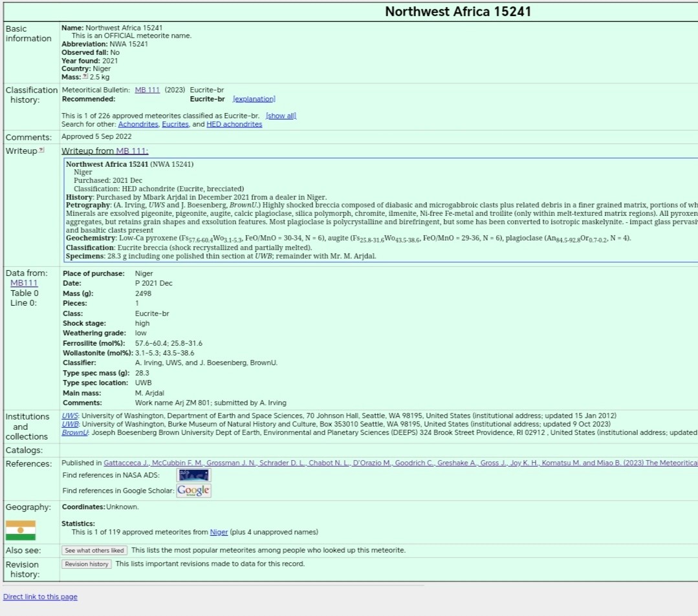The height and width of the screenshot is (616, 698).
Task: Open the UWS institution link
Action: point(70,416)
